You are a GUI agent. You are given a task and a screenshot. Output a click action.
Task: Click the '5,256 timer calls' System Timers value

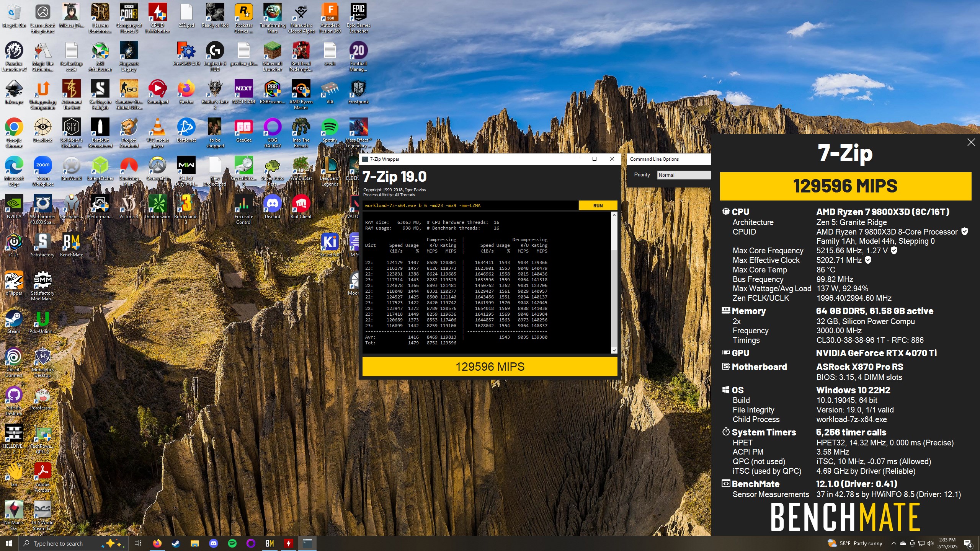[x=851, y=432]
